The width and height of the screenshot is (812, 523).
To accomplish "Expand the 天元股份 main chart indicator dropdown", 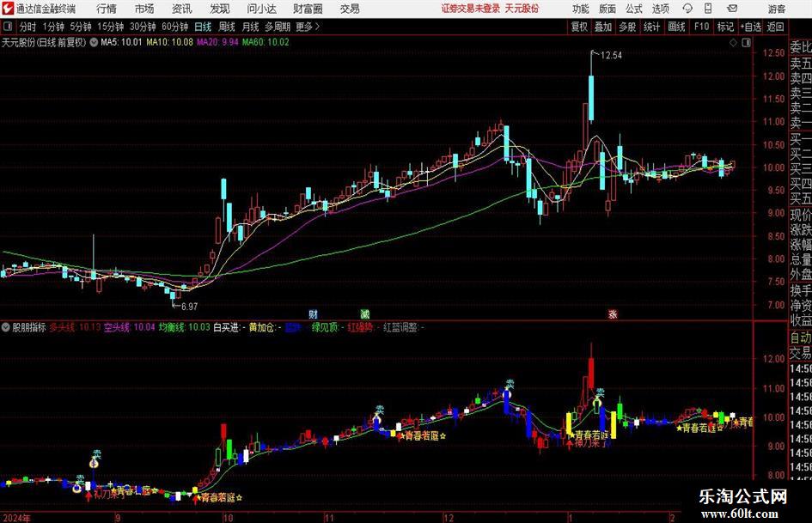I will (94, 42).
